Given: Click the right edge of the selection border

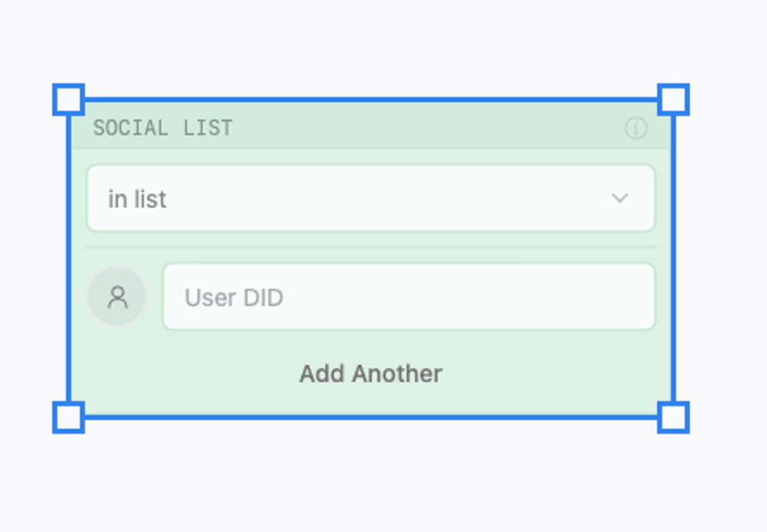Looking at the screenshot, I should (673, 261).
